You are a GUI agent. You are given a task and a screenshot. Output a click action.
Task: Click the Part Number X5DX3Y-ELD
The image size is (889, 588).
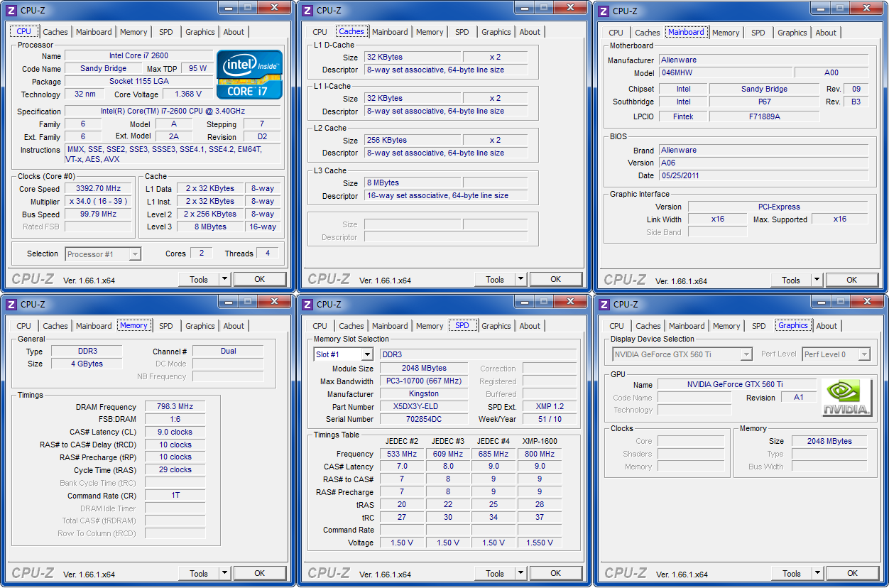click(x=424, y=407)
